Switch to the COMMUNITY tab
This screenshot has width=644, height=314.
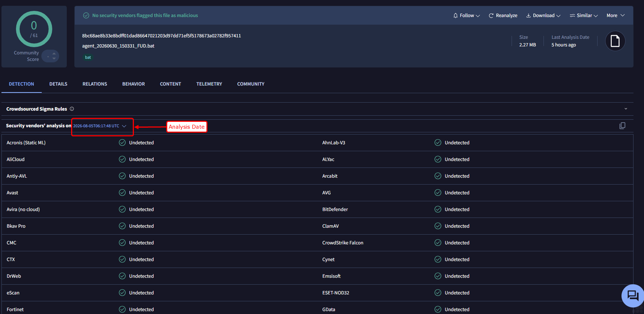tap(251, 84)
